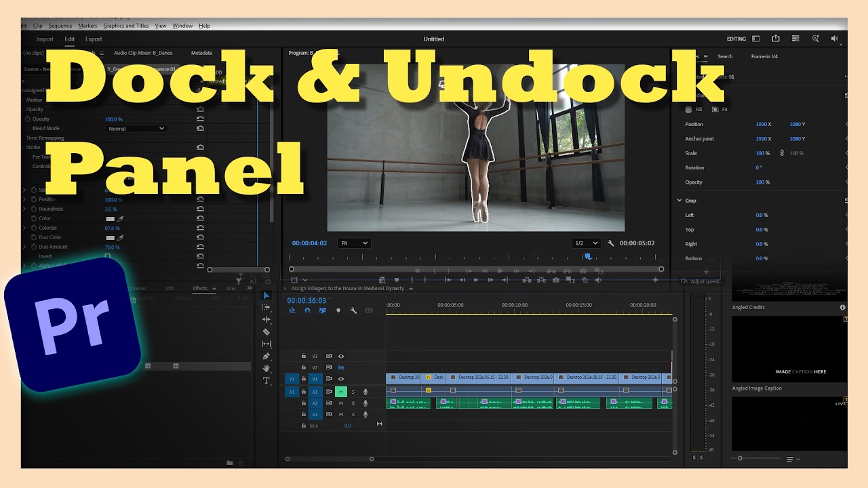Image resolution: width=868 pixels, height=488 pixels.
Task: Switch to the Import tab
Action: point(45,39)
